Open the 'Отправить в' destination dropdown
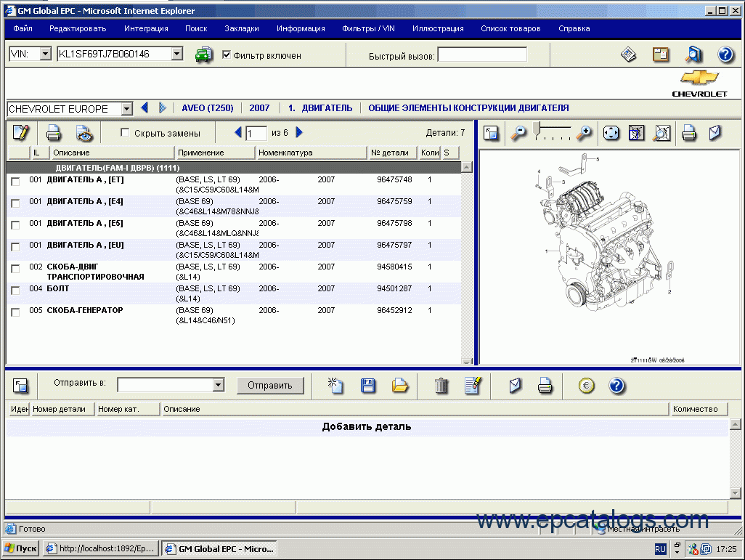 [x=218, y=384]
